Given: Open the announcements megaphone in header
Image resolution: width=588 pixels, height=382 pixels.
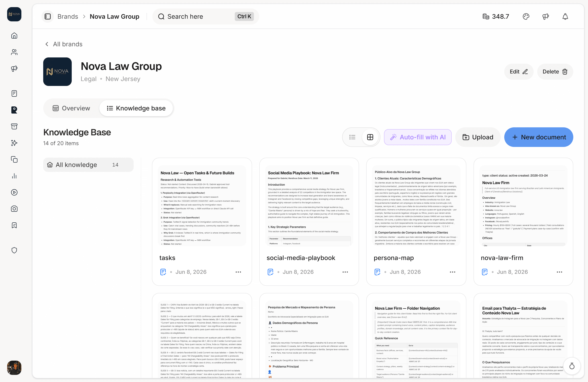Looking at the screenshot, I should click(x=545, y=16).
